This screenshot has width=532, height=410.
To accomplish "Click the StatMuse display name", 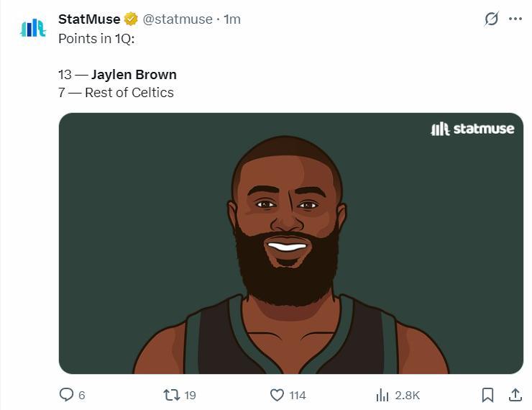I will coord(88,19).
